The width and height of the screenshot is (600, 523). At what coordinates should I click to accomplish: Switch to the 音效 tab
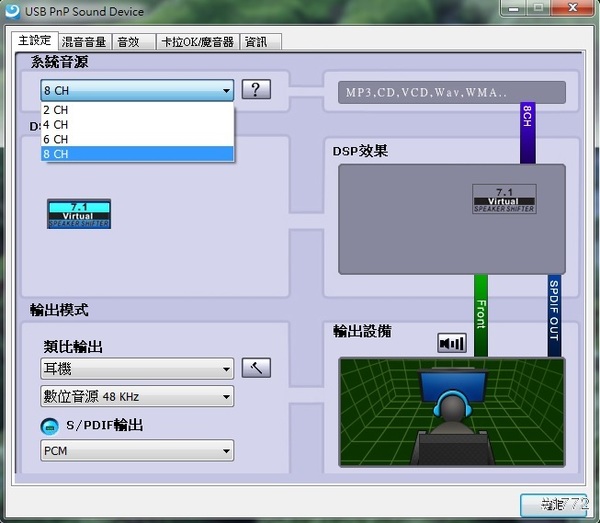point(128,42)
